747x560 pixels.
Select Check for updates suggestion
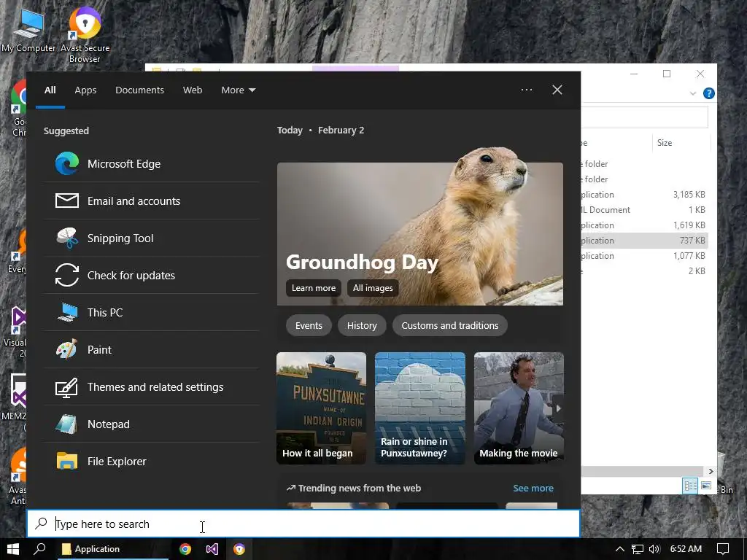[x=152, y=275]
